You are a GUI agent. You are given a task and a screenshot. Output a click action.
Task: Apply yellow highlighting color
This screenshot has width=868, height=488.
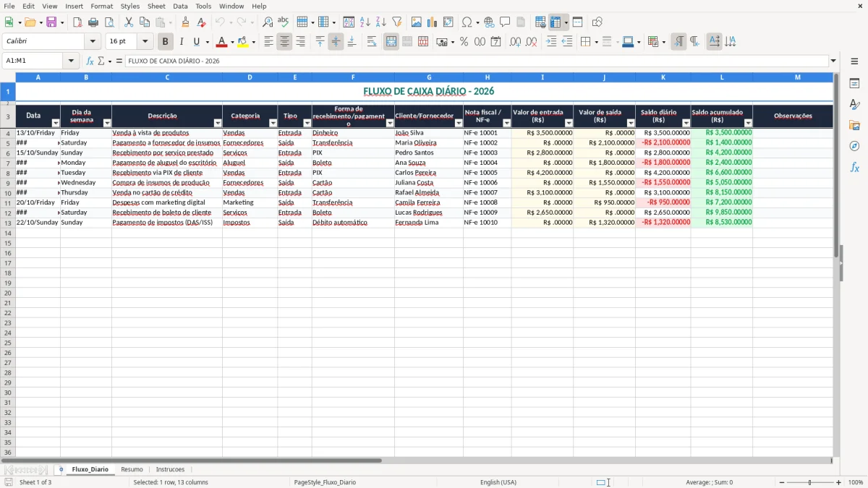(x=242, y=42)
